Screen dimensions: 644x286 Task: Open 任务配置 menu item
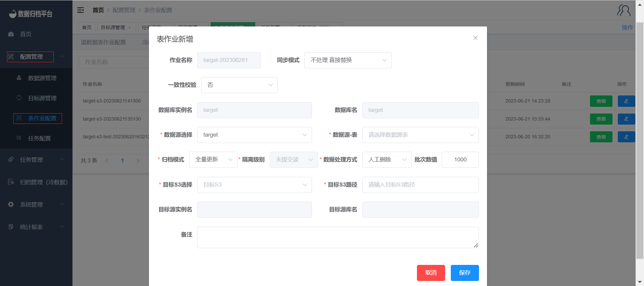[36, 138]
